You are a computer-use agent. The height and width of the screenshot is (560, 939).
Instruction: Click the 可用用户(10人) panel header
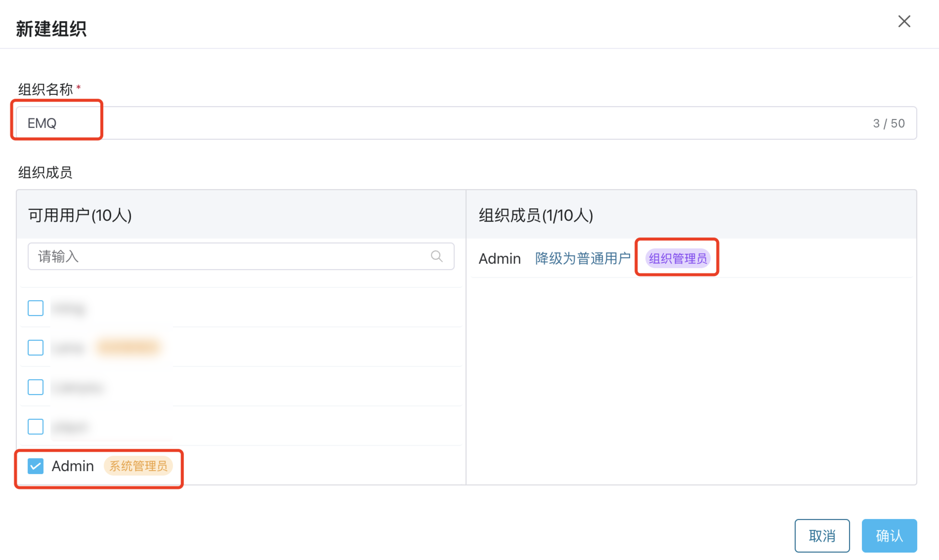80,216
